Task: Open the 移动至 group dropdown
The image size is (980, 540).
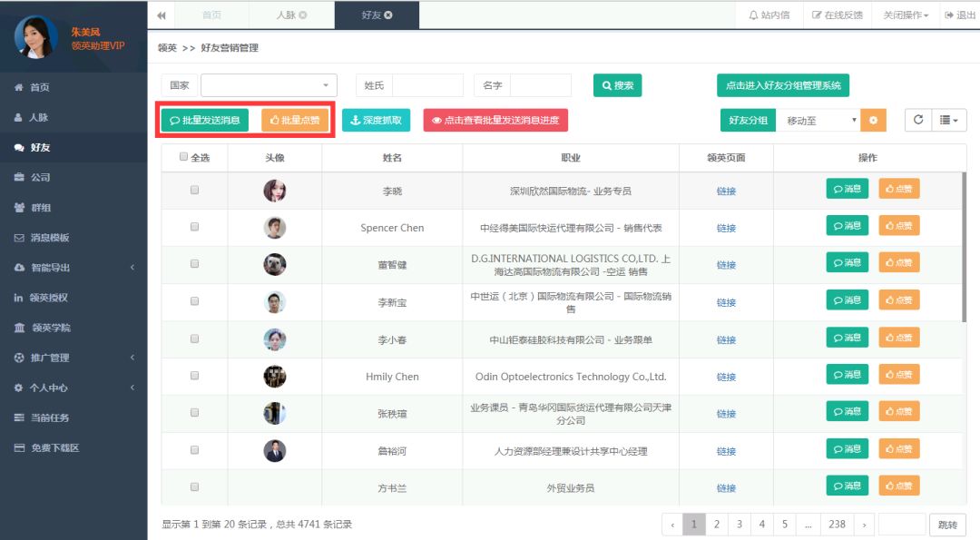Action: pos(817,120)
